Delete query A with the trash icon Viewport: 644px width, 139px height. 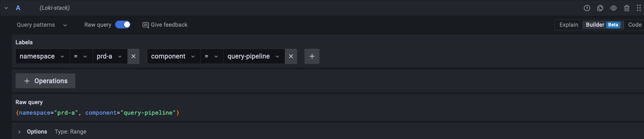pyautogui.click(x=626, y=8)
